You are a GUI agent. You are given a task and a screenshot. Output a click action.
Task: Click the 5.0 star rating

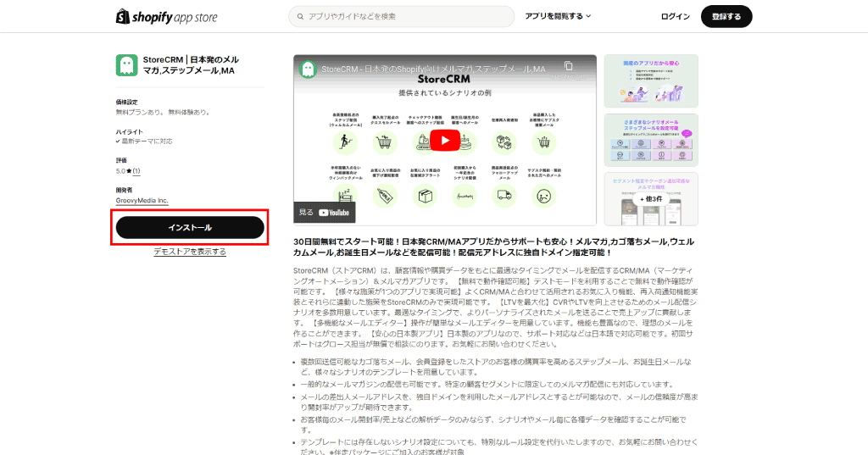121,171
